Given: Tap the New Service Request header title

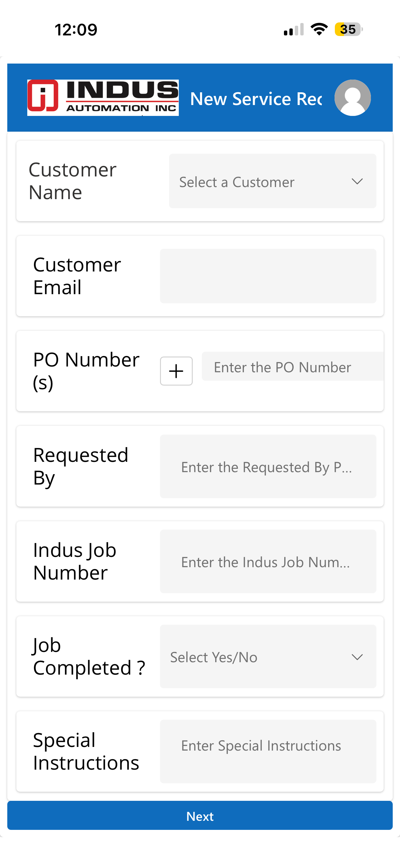Looking at the screenshot, I should (256, 99).
